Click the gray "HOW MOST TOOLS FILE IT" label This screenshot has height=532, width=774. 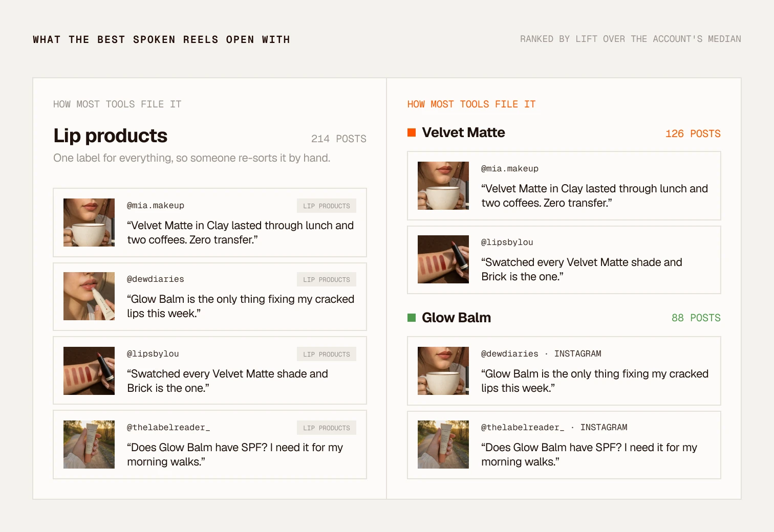pos(117,104)
